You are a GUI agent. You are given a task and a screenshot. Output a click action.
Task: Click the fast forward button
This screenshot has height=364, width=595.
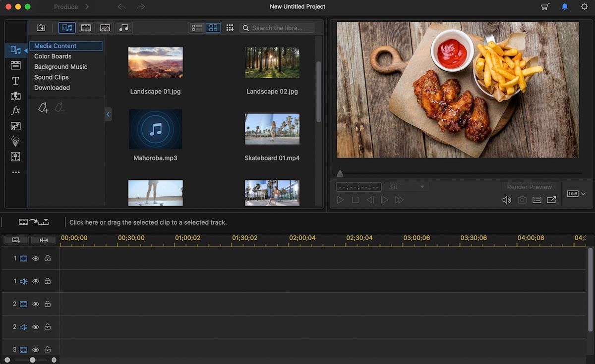399,200
